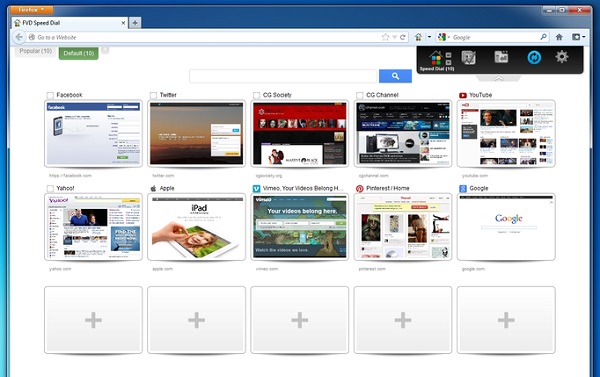Expand the address bar history dropdown arrow
Image resolution: width=600 pixels, height=377 pixels.
point(394,37)
